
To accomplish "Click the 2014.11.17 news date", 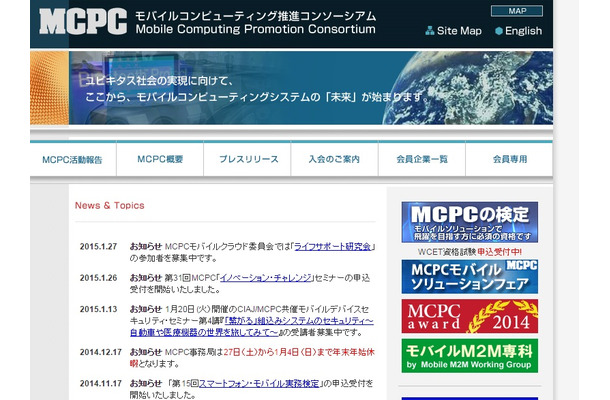I will 101,383.
